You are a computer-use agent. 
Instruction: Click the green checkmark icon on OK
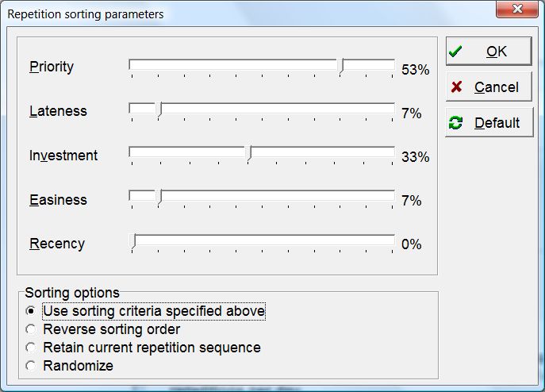(x=455, y=52)
